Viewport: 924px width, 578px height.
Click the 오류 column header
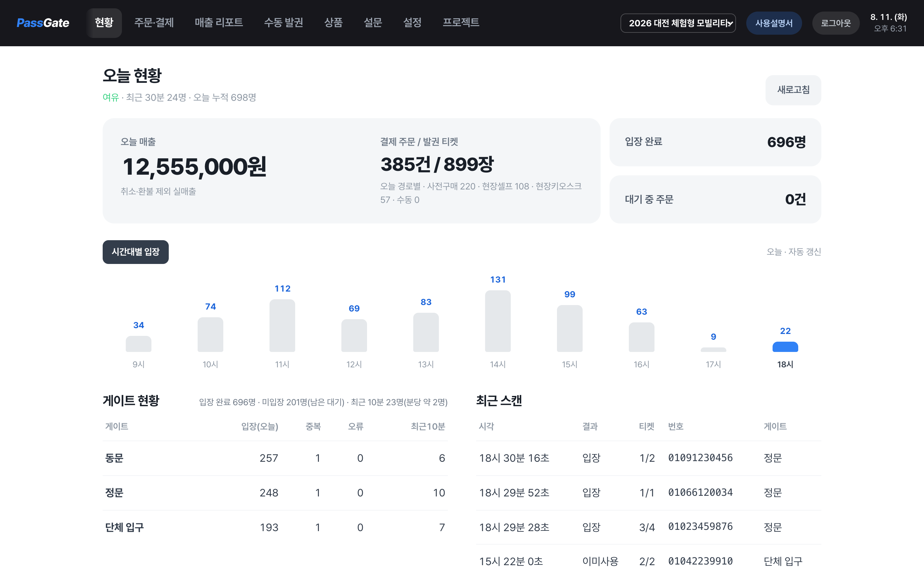pyautogui.click(x=355, y=426)
